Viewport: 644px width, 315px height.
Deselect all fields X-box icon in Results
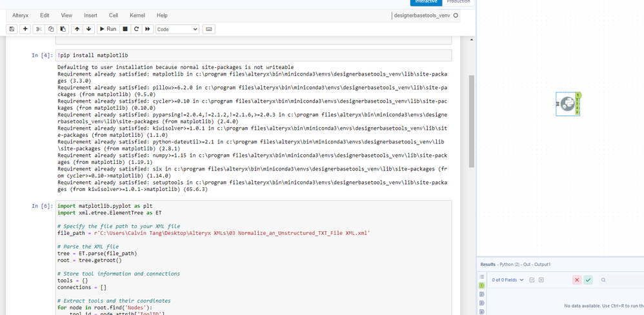pos(541,280)
